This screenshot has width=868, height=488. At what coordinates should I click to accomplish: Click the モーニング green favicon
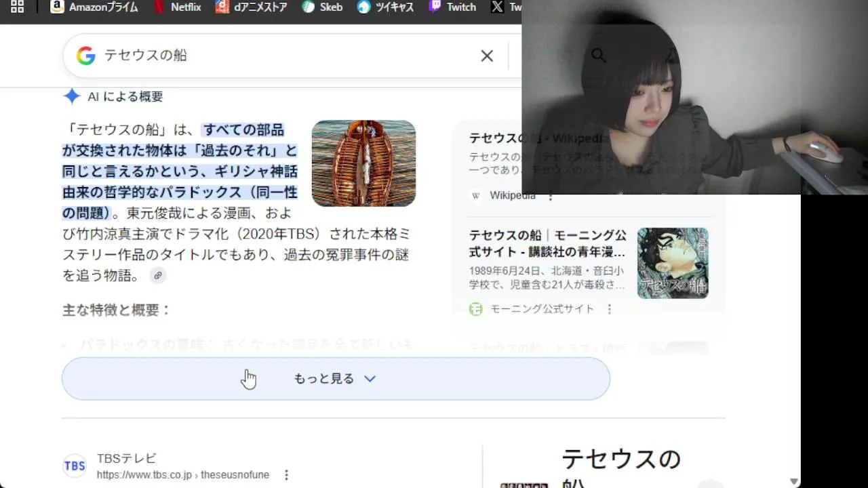coord(476,309)
